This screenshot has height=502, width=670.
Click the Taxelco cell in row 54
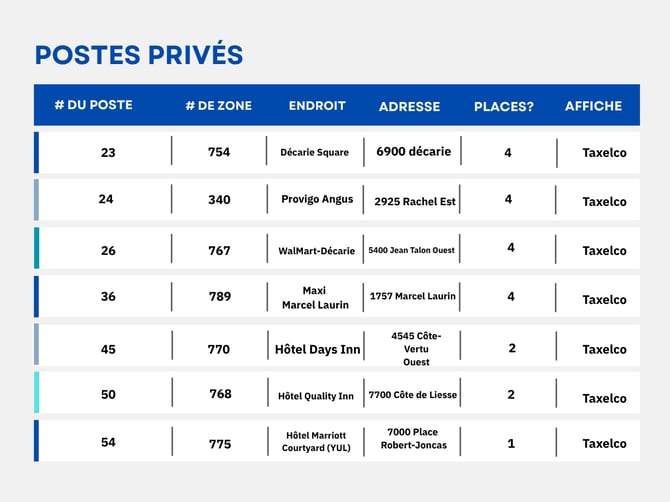point(604,443)
